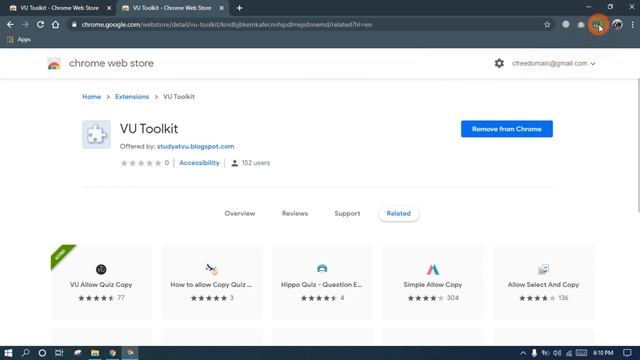Screen dimensions: 640x360
Task: Open Hippo Quiz extension card
Action: pyautogui.click(x=322, y=282)
